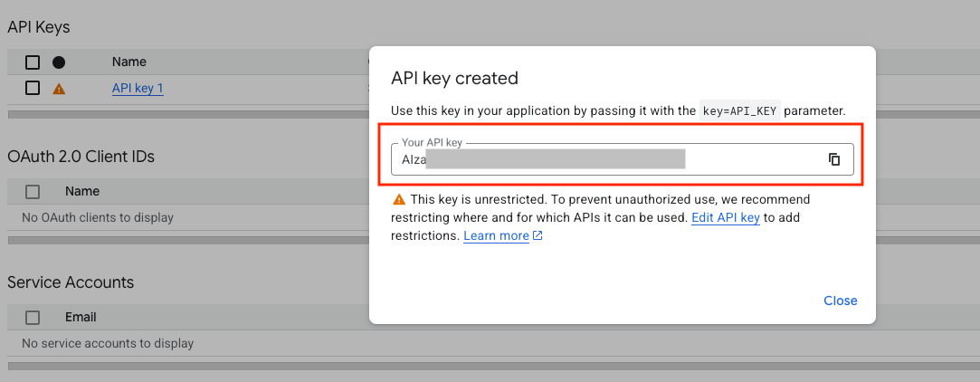Check the box for API key 1 row

pyautogui.click(x=33, y=88)
